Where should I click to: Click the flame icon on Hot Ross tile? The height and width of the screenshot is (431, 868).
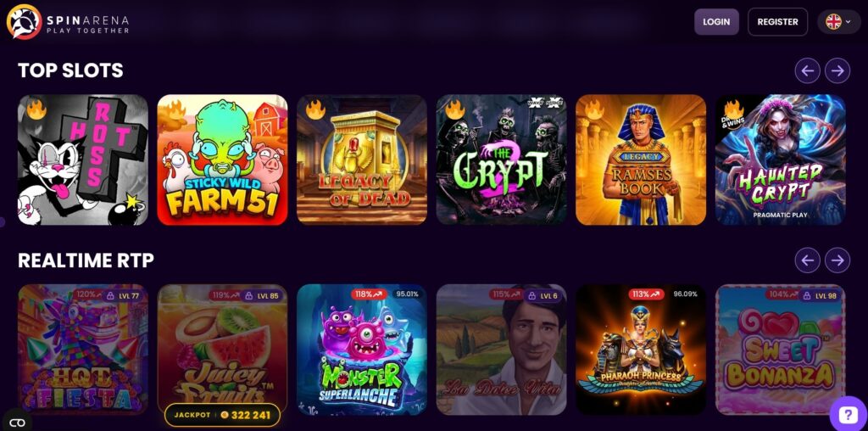click(x=36, y=109)
